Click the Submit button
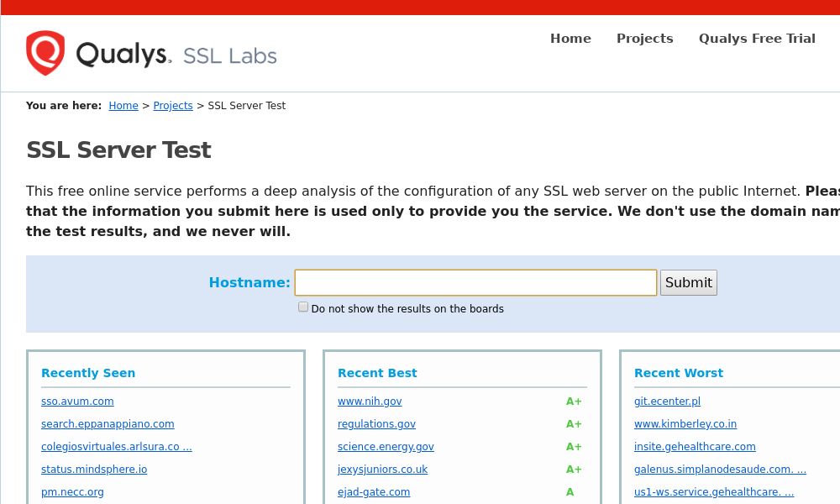Screen dimensions: 840x504 pyautogui.click(x=689, y=283)
